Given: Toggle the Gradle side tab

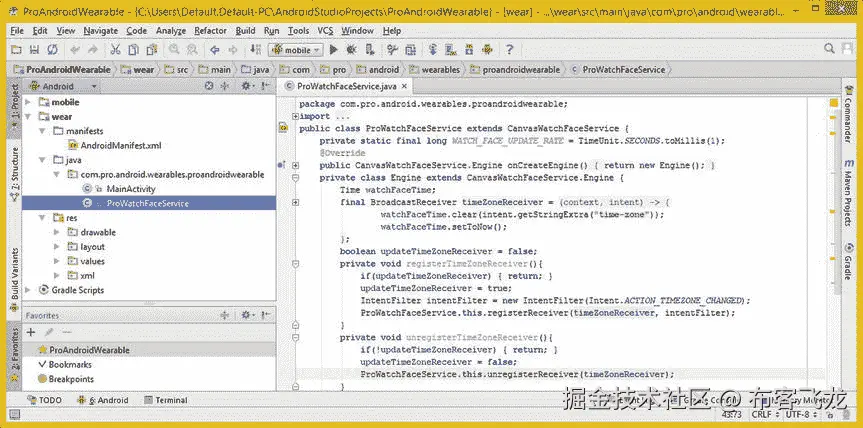Looking at the screenshot, I should click(x=848, y=261).
